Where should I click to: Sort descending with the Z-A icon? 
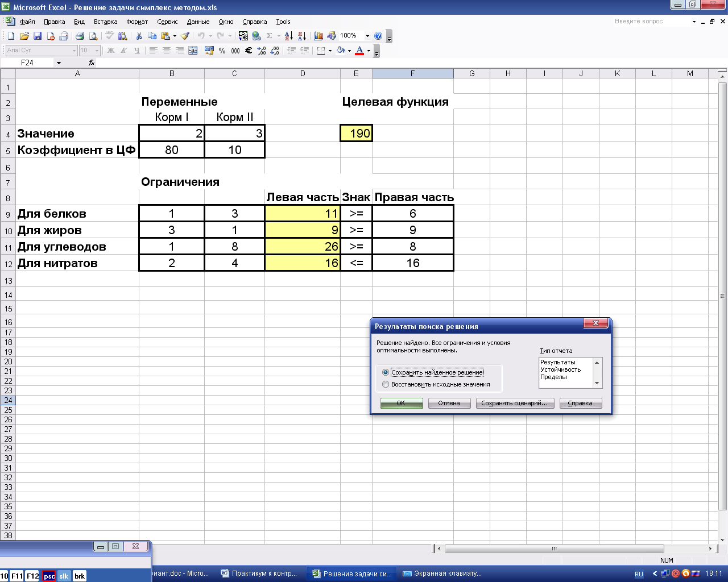tap(302, 36)
